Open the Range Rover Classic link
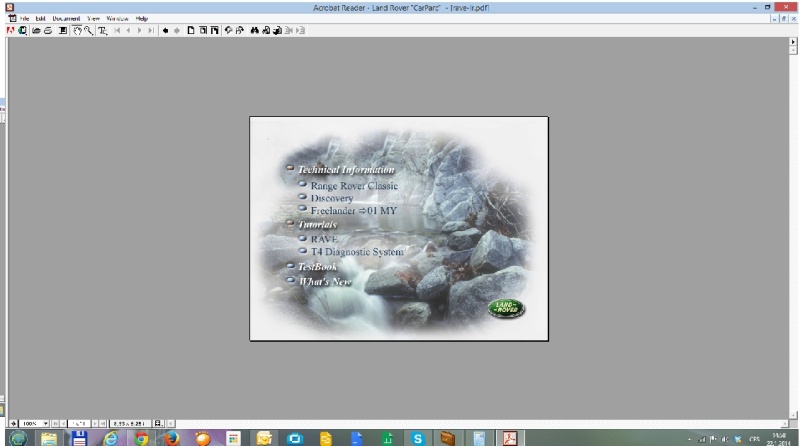 point(353,186)
